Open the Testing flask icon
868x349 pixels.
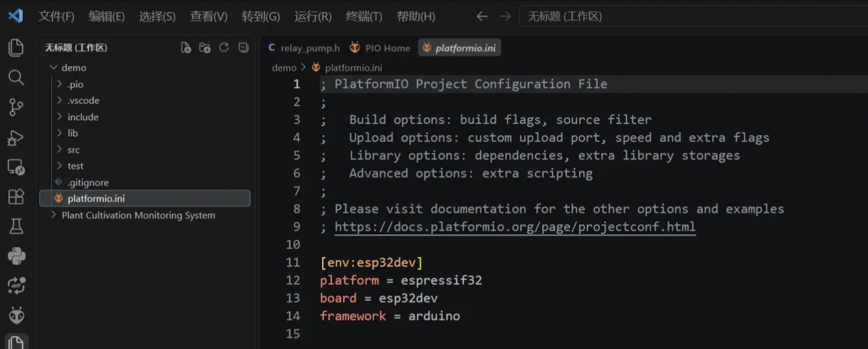click(x=16, y=226)
